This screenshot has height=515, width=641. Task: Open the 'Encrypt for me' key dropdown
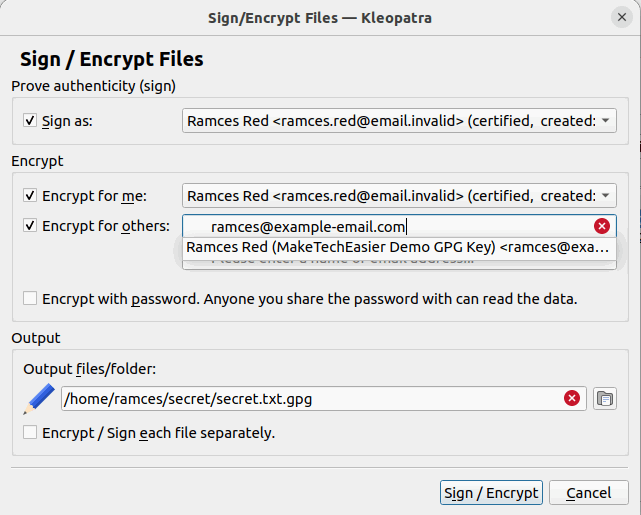[606, 195]
